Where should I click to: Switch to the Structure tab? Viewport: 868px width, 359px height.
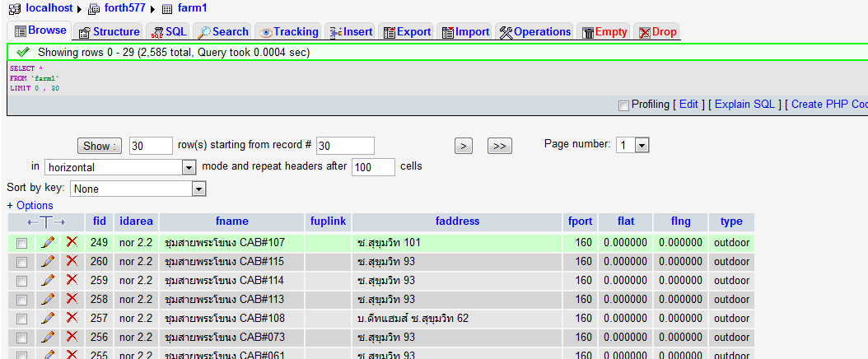click(x=109, y=32)
